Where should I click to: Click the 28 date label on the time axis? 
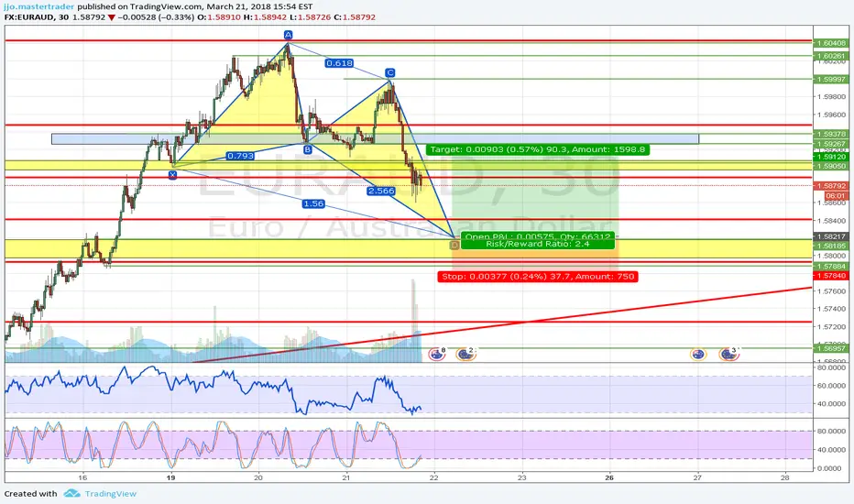click(784, 477)
